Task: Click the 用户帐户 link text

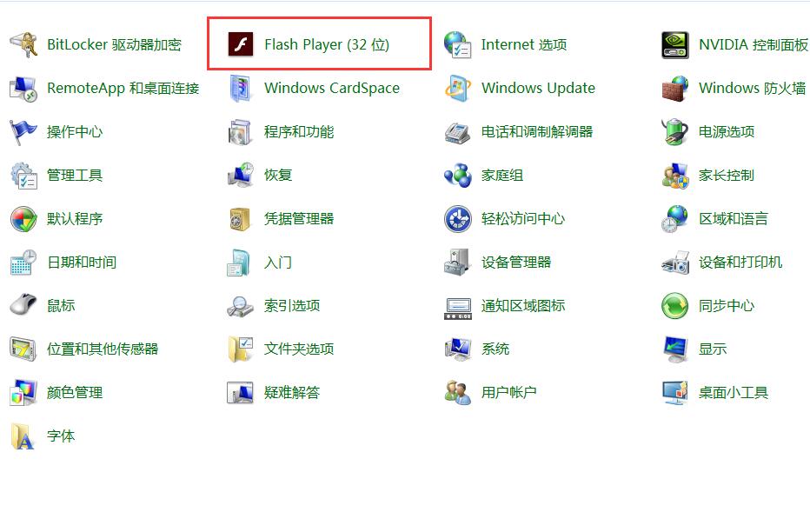Action: click(x=508, y=393)
